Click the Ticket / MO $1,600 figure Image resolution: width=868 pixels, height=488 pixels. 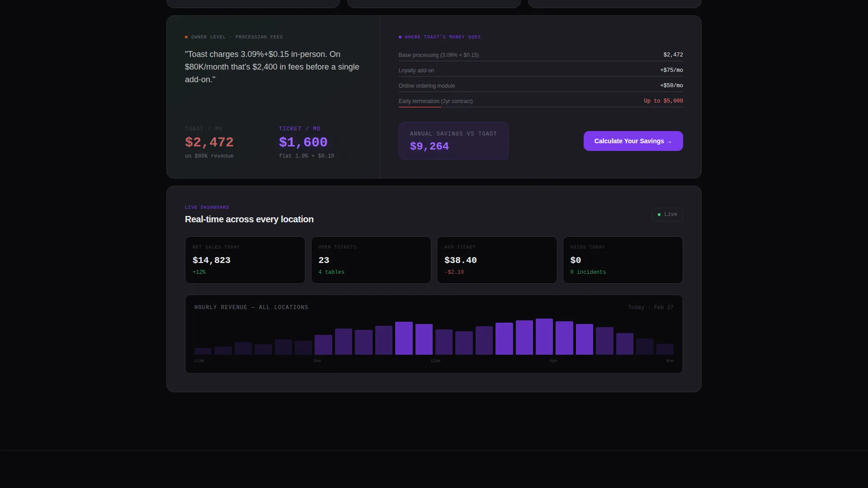[303, 142]
